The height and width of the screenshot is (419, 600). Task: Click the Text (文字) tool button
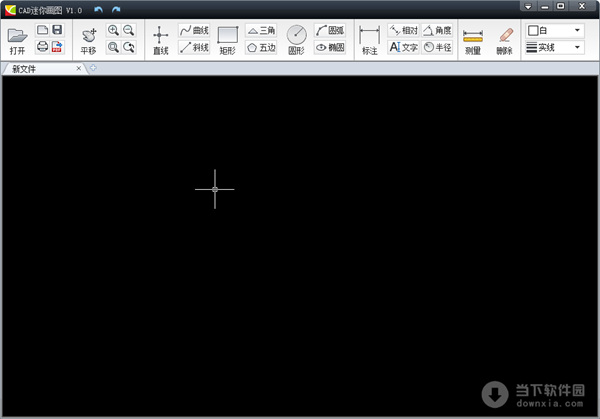pos(403,47)
